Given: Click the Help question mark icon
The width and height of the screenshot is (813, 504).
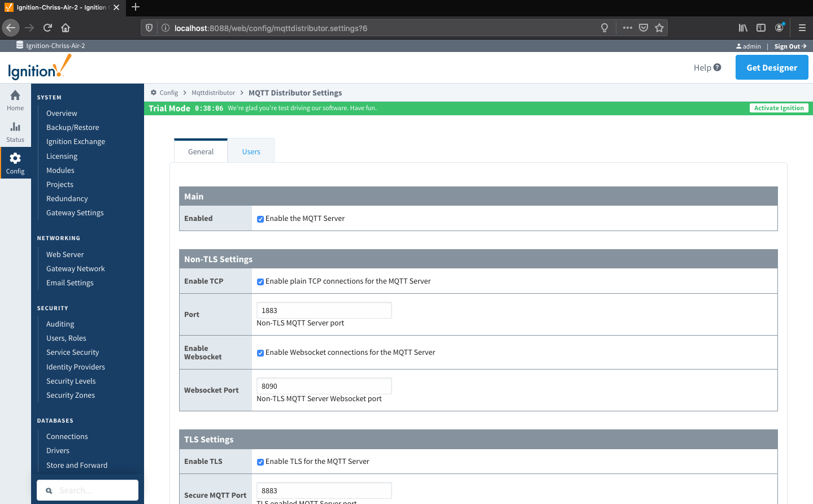Looking at the screenshot, I should pyautogui.click(x=718, y=67).
